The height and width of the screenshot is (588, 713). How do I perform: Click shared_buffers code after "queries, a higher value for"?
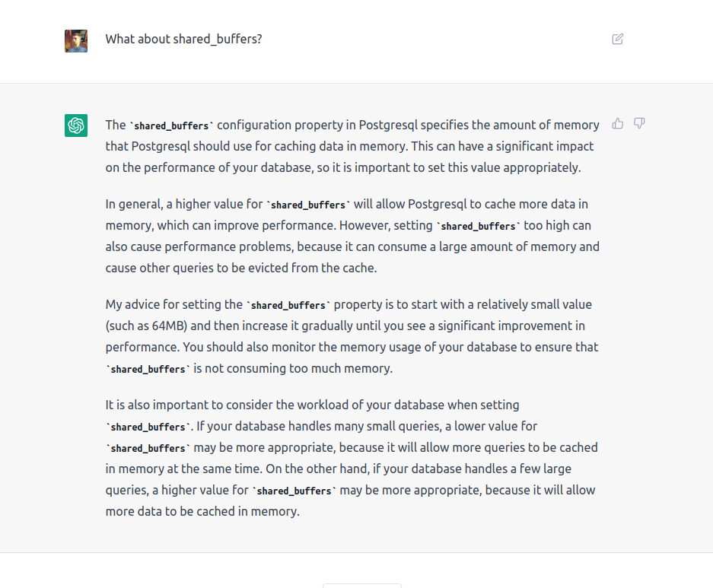(x=294, y=491)
